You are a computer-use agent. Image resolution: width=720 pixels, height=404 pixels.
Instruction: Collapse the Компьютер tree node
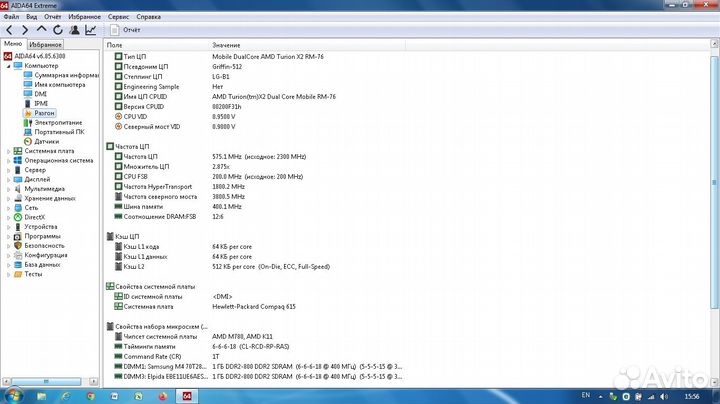pos(8,66)
